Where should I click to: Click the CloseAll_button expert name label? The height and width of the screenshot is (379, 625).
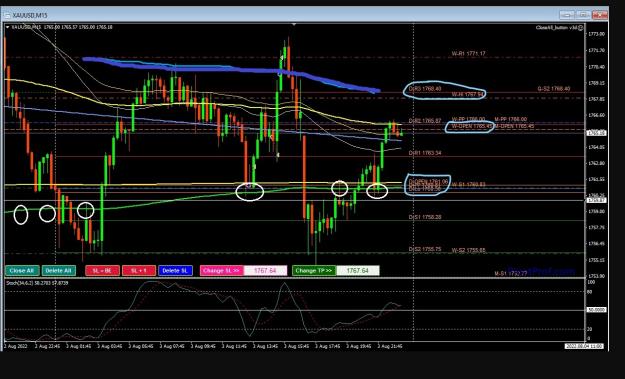pos(557,27)
